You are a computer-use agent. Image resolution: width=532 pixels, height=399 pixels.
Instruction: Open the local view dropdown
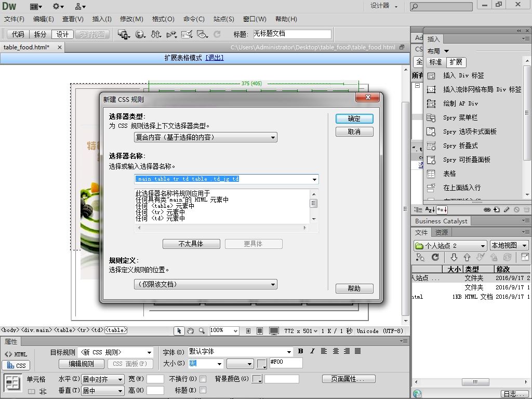[510, 245]
